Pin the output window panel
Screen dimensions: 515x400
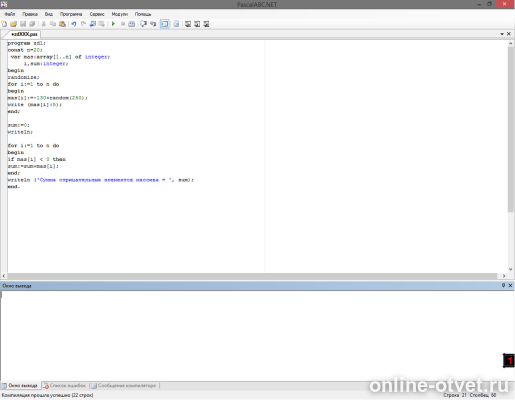[x=503, y=285]
